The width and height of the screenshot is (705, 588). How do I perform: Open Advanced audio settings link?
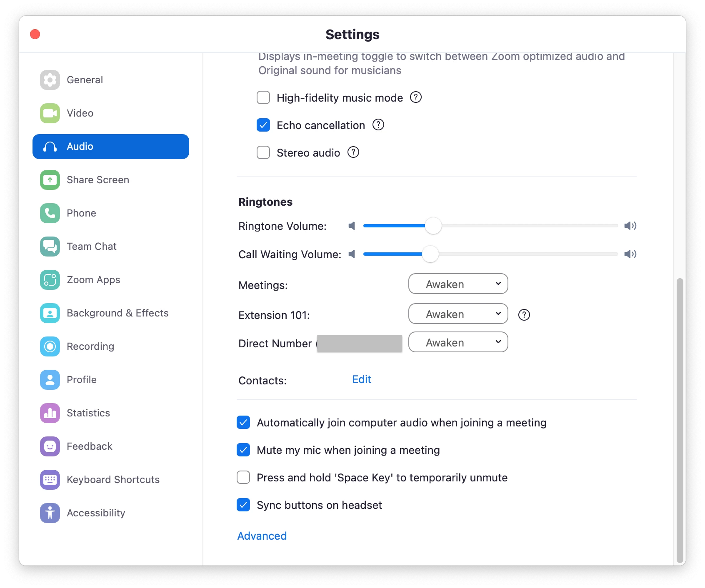(x=262, y=536)
